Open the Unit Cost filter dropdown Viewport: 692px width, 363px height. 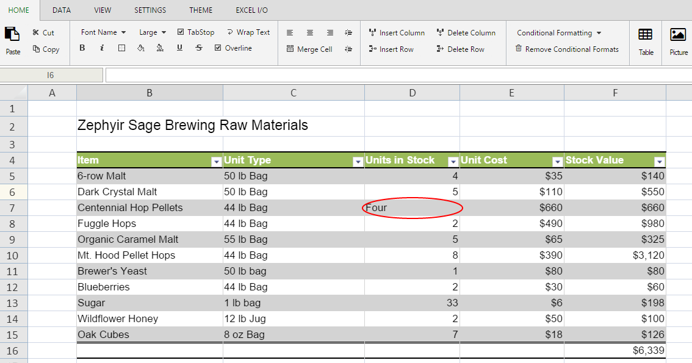pyautogui.click(x=557, y=162)
